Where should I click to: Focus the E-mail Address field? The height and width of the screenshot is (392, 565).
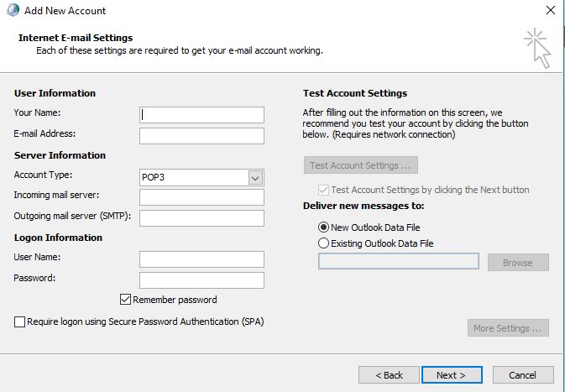click(201, 136)
